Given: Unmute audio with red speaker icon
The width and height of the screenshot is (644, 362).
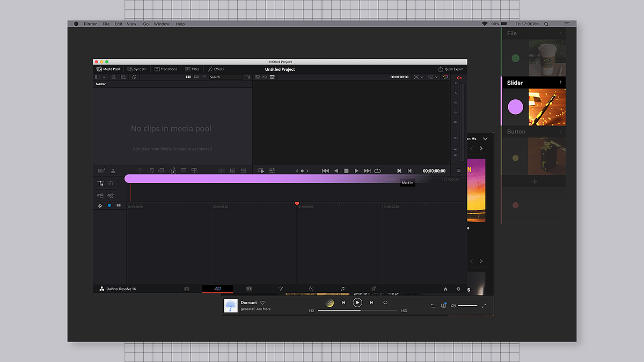Looking at the screenshot, I should click(x=459, y=77).
